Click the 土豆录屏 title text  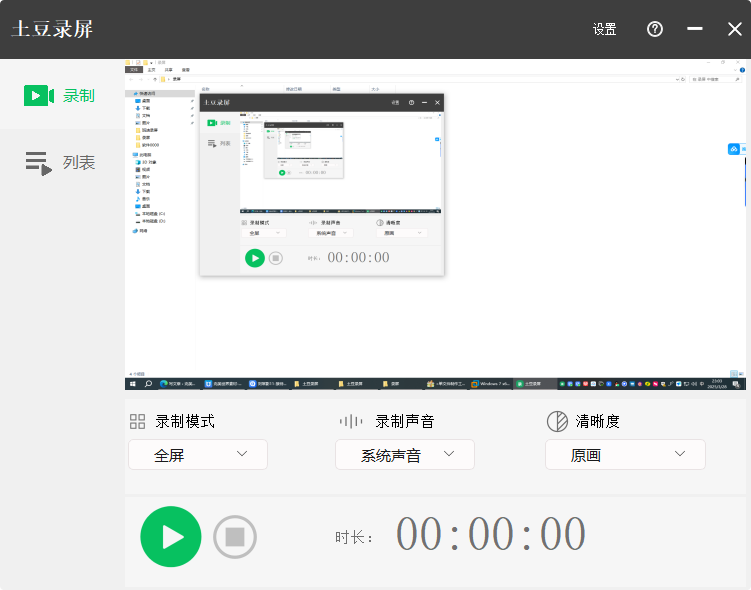[52, 29]
